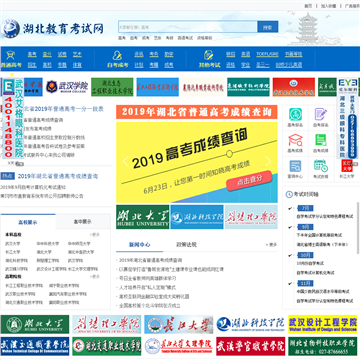Click the 11月 timeline marker
The width and height of the screenshot is (360, 360).
pyautogui.click(x=305, y=283)
